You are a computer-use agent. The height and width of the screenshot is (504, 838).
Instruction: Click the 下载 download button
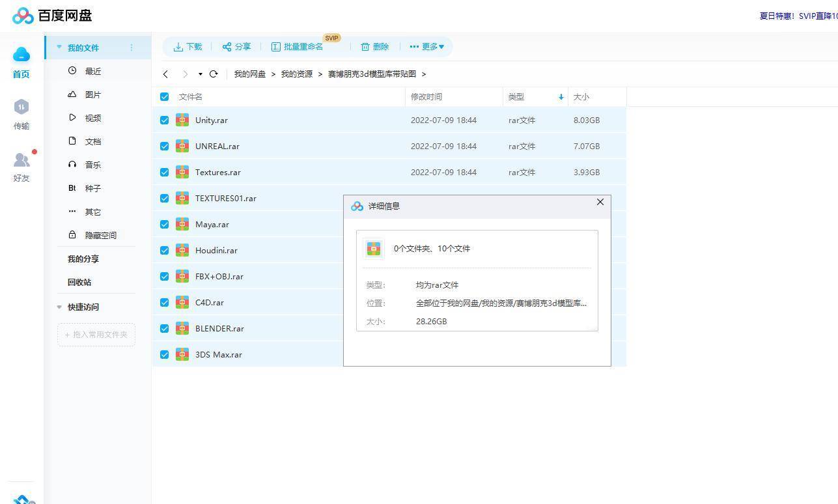[x=188, y=47]
